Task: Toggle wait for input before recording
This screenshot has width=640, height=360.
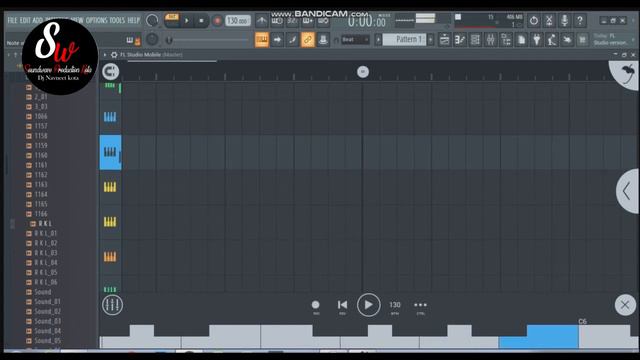Action: click(277, 20)
